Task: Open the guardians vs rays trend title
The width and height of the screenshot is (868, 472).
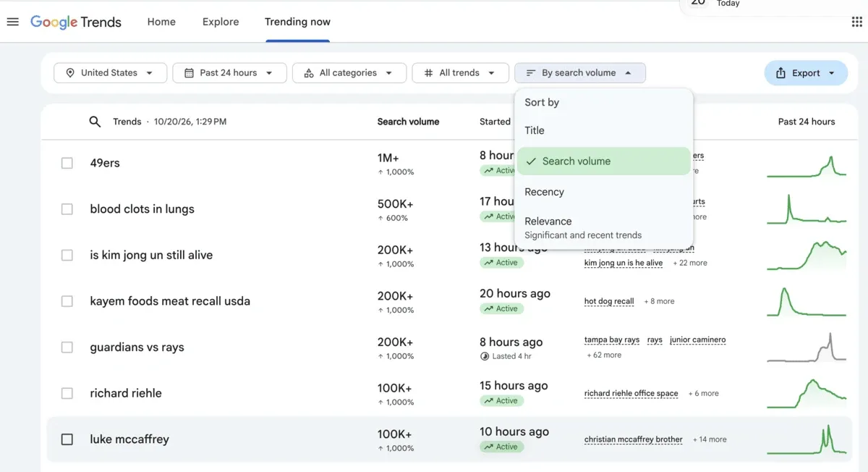Action: pos(137,347)
